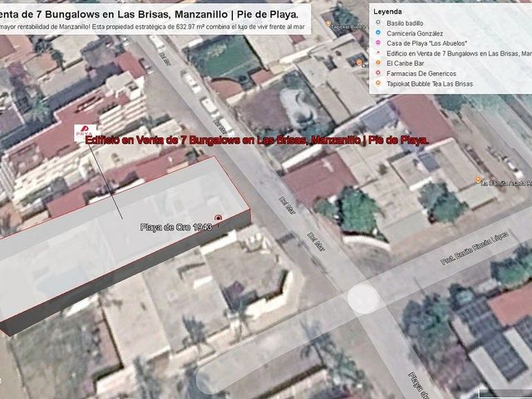The height and width of the screenshot is (399, 532).
Task: Click the Leyenda heading
Action: tap(387, 12)
